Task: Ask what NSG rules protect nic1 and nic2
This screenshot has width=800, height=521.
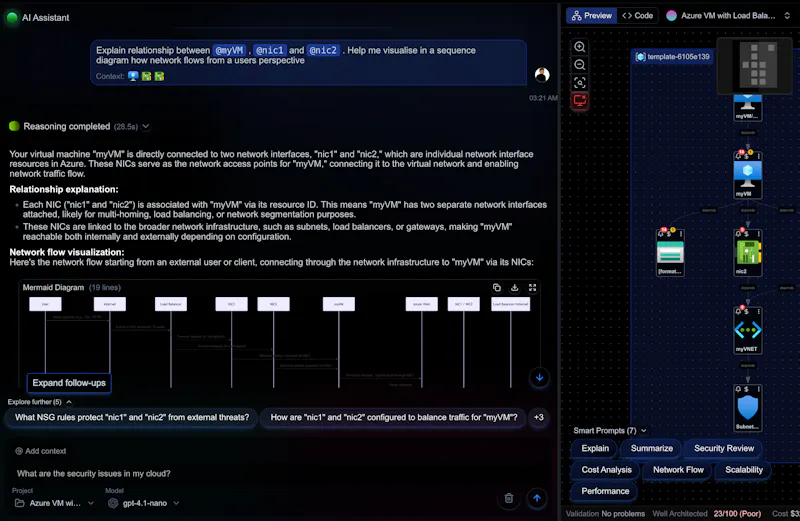Action: [x=132, y=417]
